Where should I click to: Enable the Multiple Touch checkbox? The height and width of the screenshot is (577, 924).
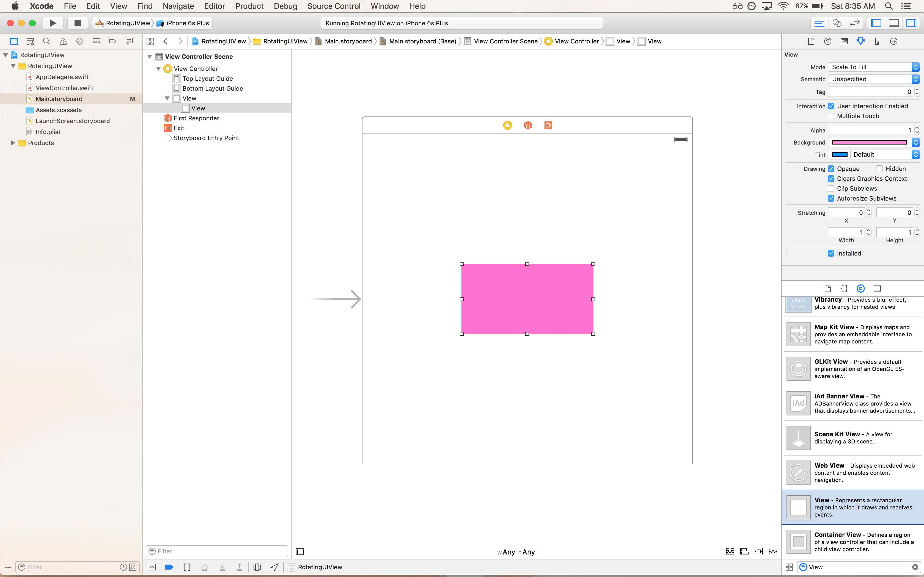pos(831,116)
